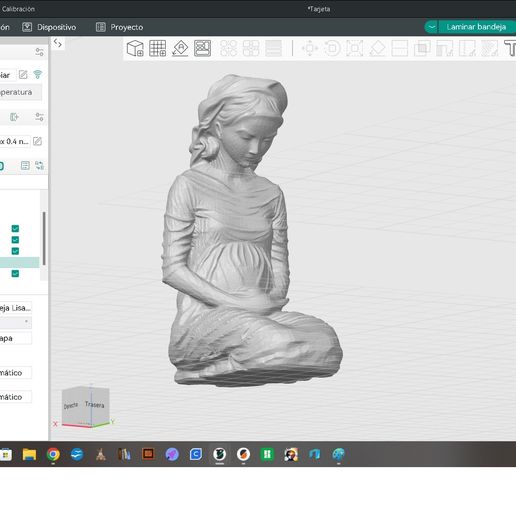Add a new plate with grid icon

(x=158, y=48)
